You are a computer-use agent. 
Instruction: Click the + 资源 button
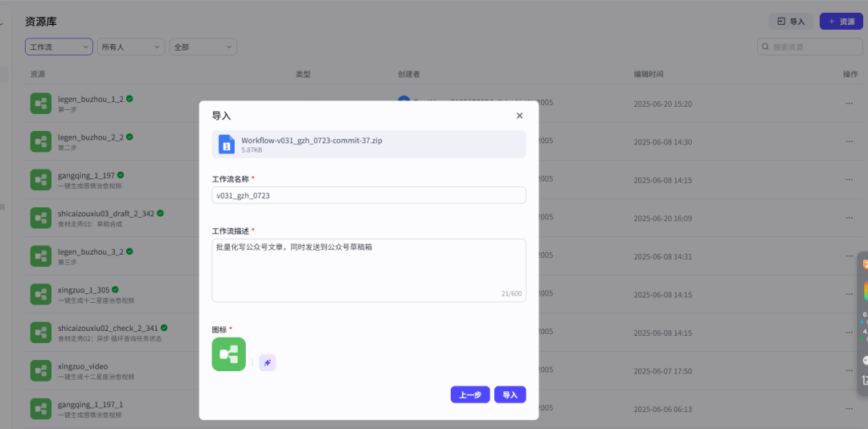coord(841,22)
